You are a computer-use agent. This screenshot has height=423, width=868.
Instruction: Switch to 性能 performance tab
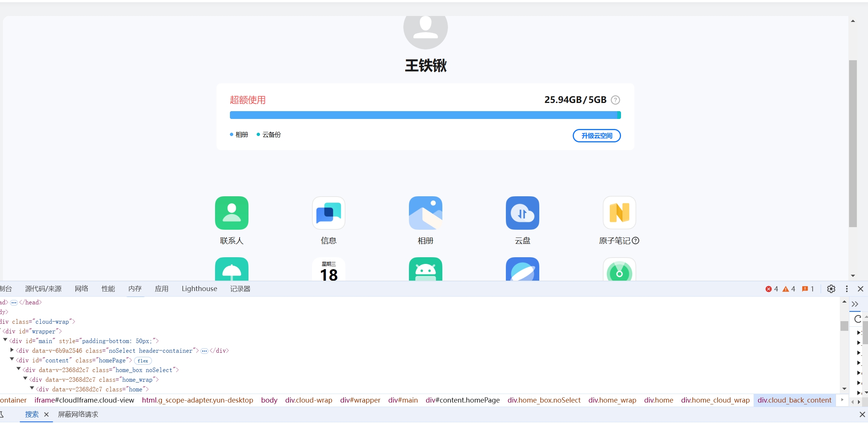click(x=108, y=289)
